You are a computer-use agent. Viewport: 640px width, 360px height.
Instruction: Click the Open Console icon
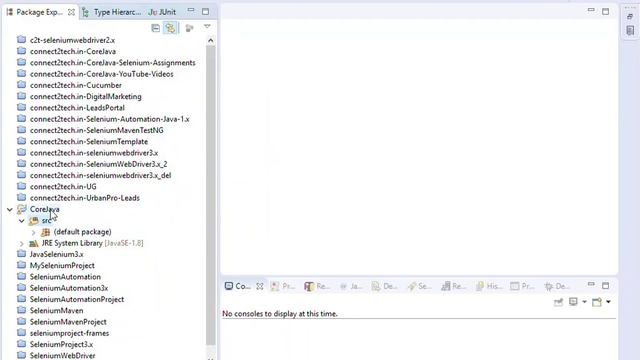coord(597,302)
